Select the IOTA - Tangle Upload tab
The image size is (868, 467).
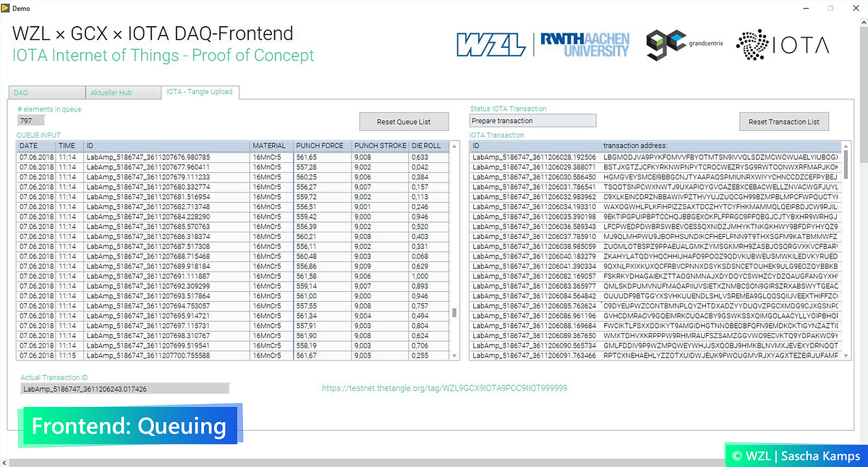click(200, 92)
